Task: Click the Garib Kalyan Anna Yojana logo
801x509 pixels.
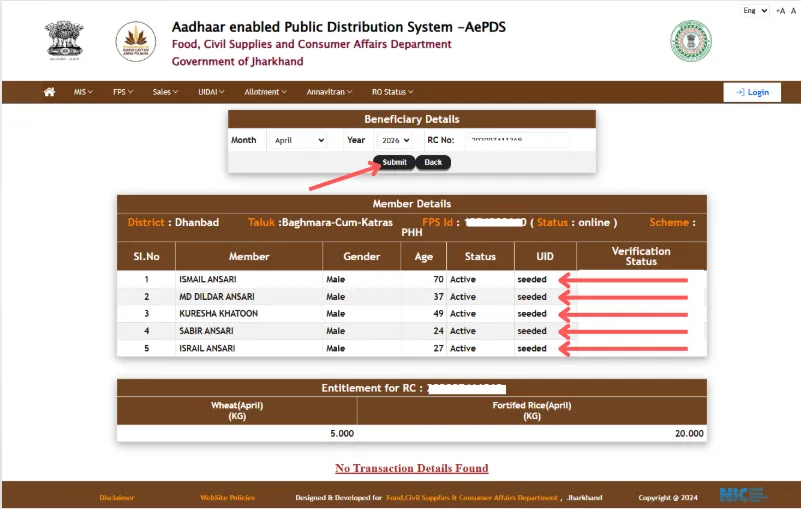Action: click(135, 42)
